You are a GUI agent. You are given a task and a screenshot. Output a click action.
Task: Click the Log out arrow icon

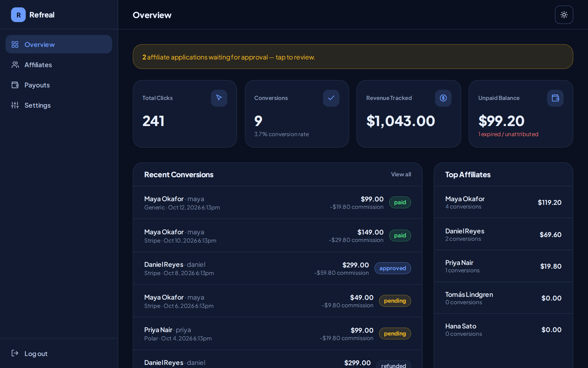tap(15, 353)
